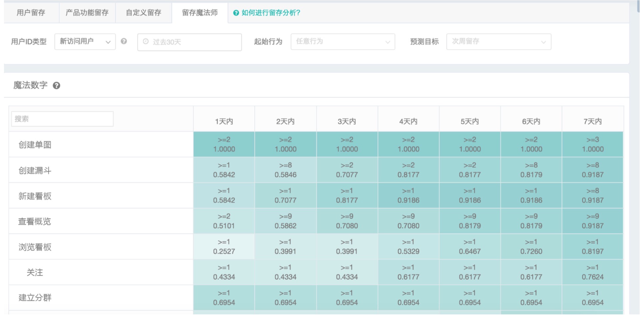The image size is (644, 317).
Task: Click 浏览看板 4天内 cell with 0.5329
Action: (x=408, y=247)
